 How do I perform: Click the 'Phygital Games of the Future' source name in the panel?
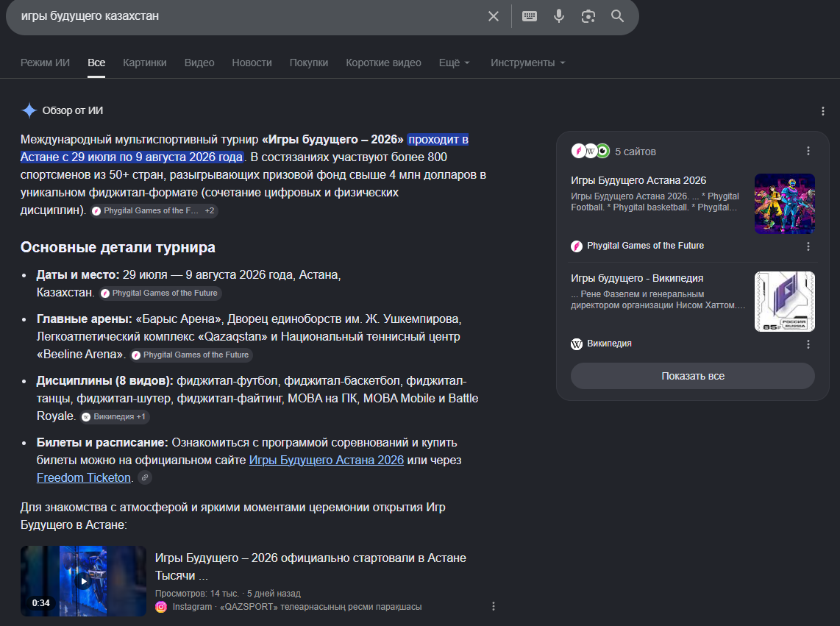click(x=646, y=246)
